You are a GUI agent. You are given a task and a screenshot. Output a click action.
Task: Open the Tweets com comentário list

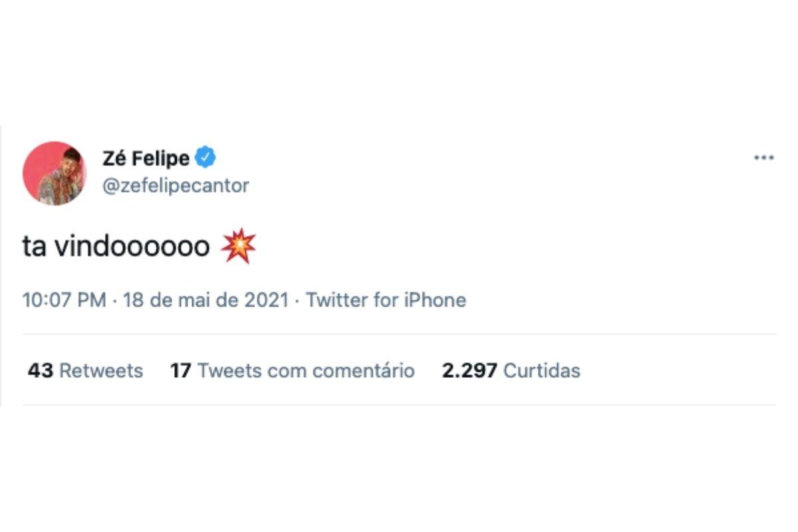pyautogui.click(x=306, y=370)
